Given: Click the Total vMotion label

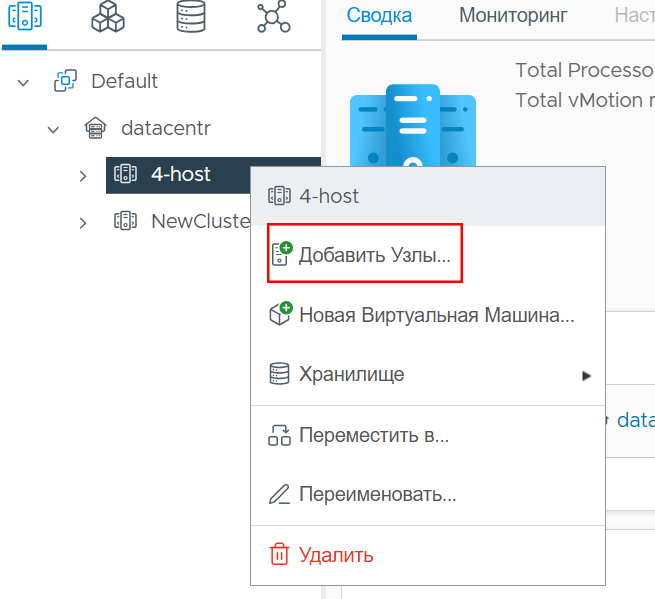Looking at the screenshot, I should [585, 100].
